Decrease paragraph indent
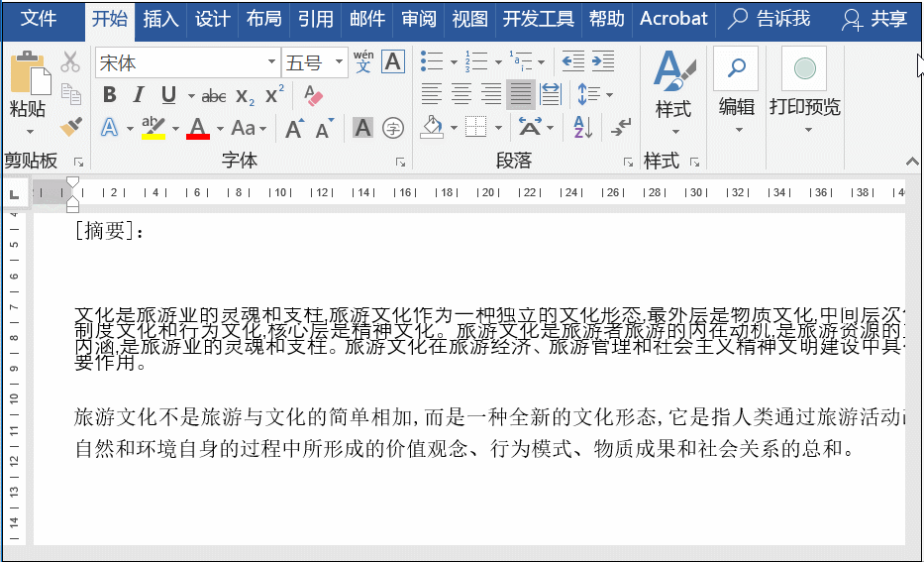924x562 pixels. [572, 61]
